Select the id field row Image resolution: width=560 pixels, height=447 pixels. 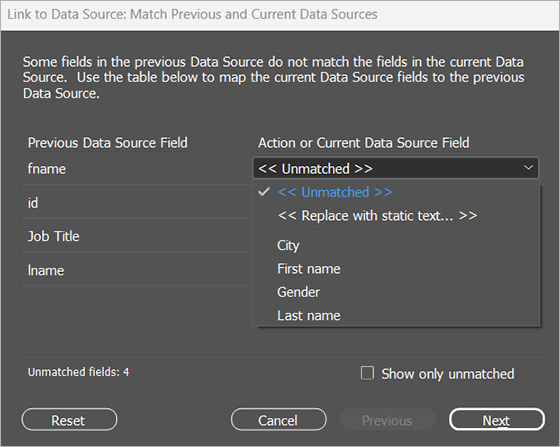137,202
